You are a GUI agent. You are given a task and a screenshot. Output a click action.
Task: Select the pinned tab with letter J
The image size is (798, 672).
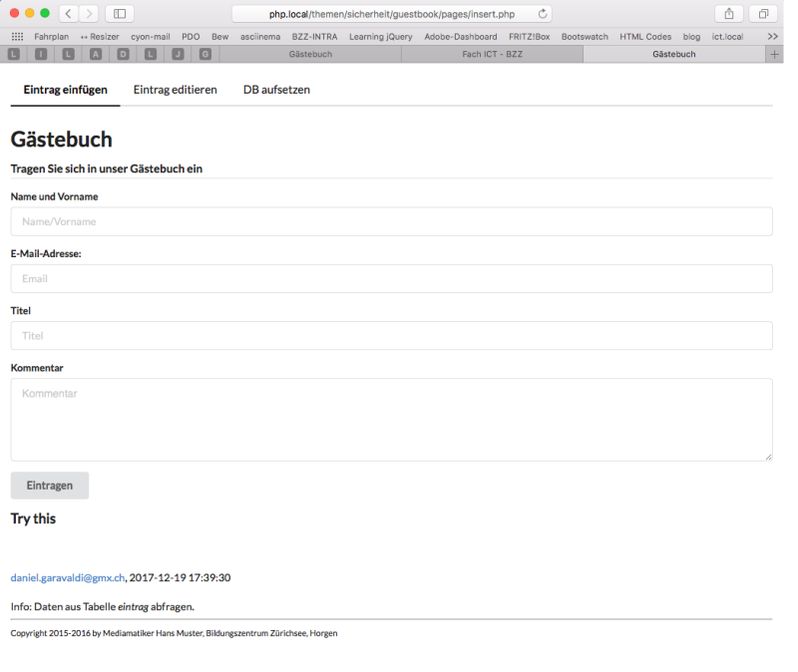point(177,54)
